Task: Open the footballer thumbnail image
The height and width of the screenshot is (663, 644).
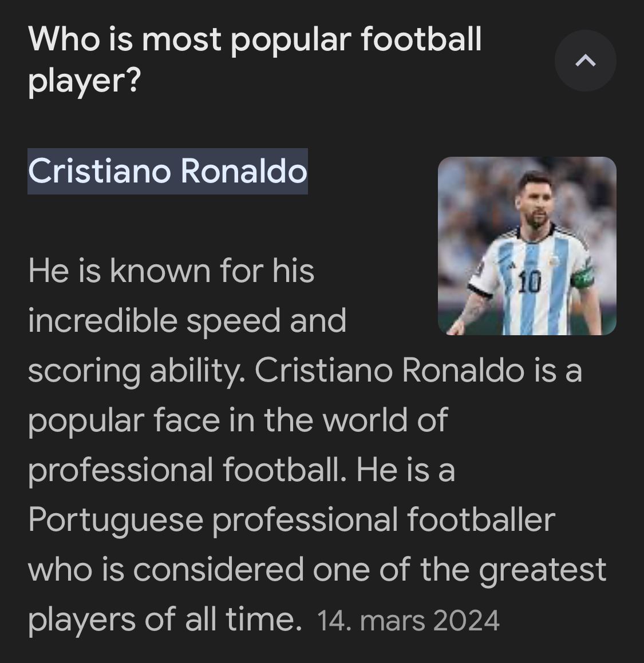Action: (527, 245)
